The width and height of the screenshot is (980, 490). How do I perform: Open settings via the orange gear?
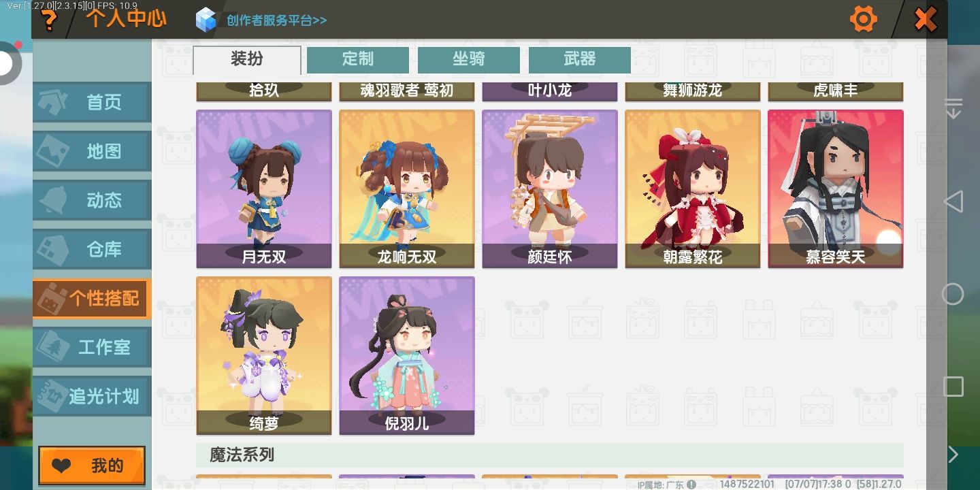pos(864,19)
